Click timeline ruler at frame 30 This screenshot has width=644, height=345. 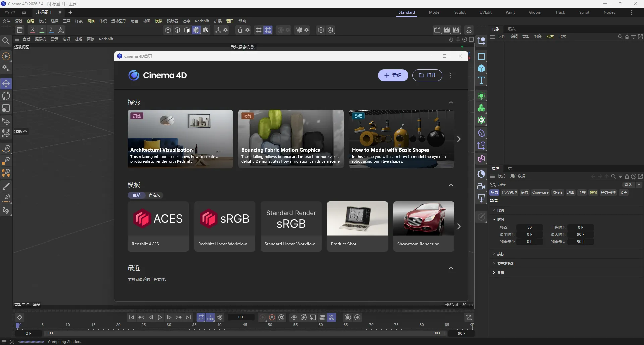[x=169, y=326]
